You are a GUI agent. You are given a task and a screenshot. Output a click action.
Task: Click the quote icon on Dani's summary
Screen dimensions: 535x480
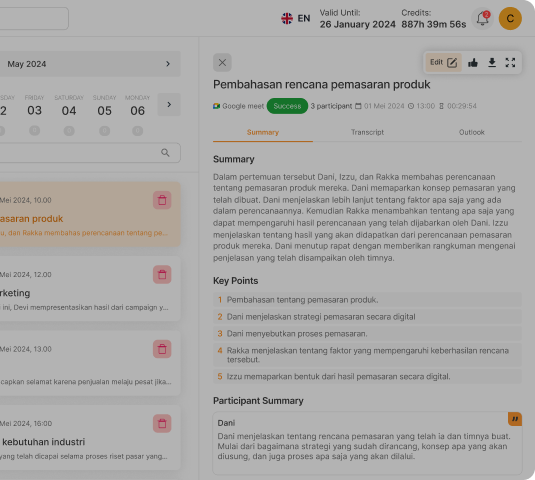515,419
